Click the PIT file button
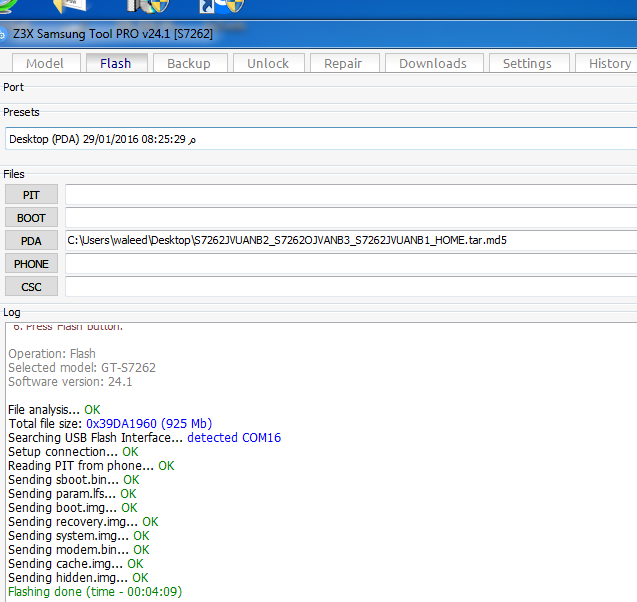 coord(31,195)
